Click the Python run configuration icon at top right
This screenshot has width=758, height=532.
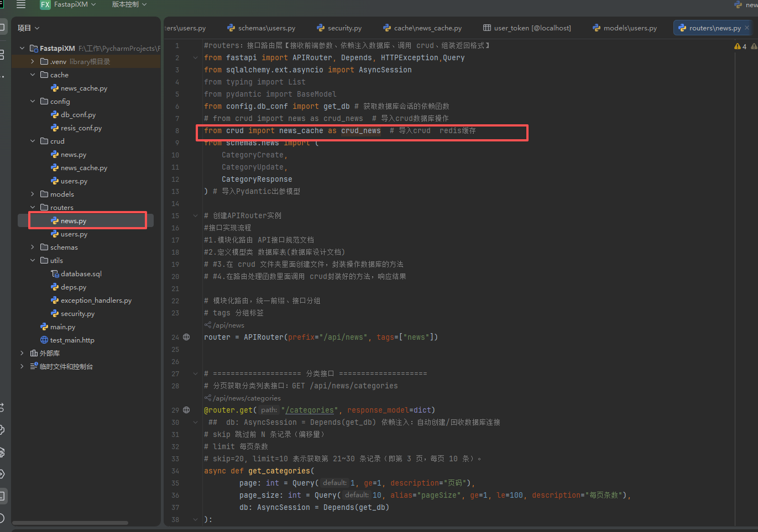738,4
